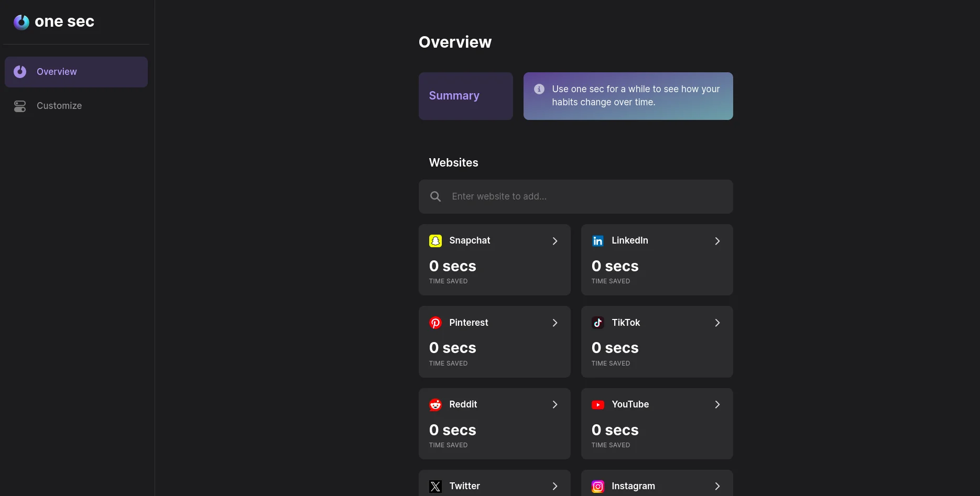Click the one sec logo icon
Screen dimensions: 980x496
point(21,22)
